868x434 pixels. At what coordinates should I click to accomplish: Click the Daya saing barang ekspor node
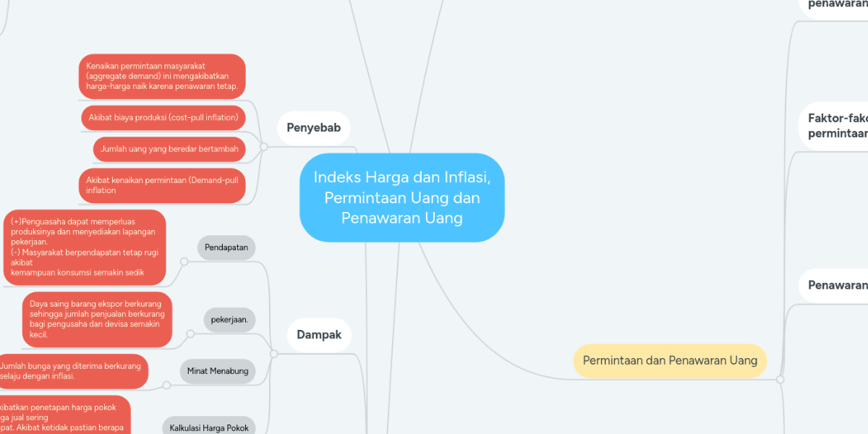coord(97,319)
